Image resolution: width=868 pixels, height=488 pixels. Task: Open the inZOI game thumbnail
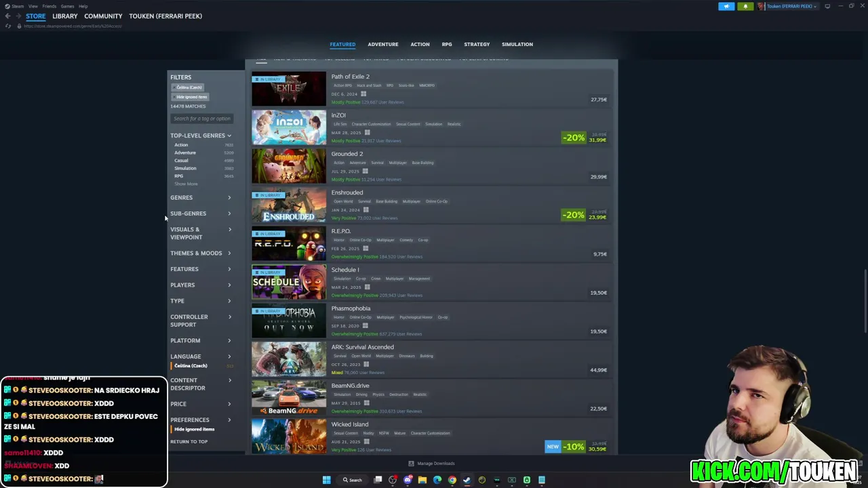tap(289, 127)
